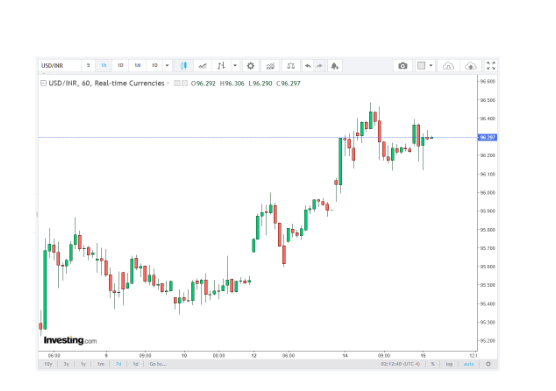Undo the last chart action

[x=308, y=66]
